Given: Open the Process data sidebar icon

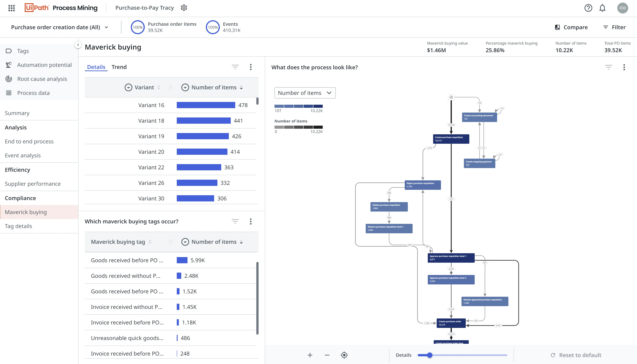Looking at the screenshot, I should (9, 93).
